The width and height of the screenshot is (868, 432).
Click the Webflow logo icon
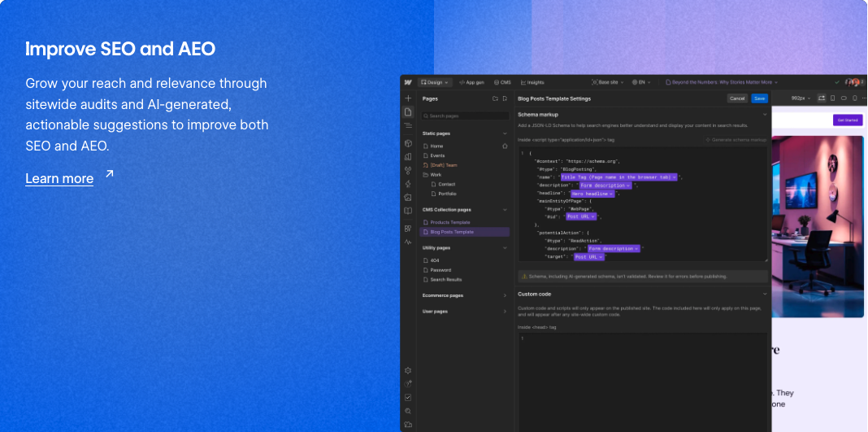point(408,82)
